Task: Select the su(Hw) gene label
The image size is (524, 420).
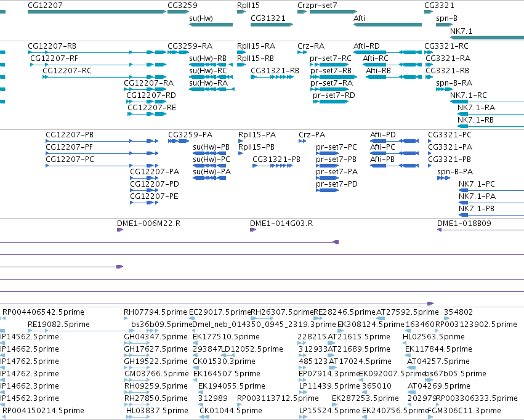Action: pos(201,18)
